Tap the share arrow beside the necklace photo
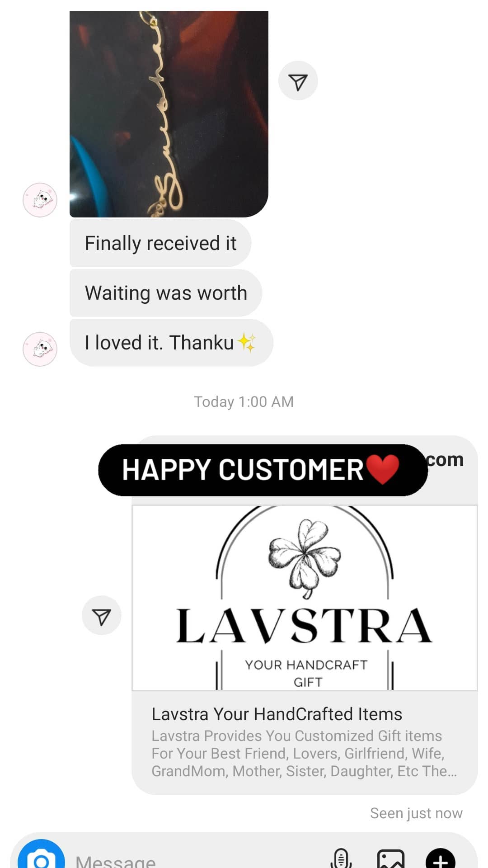Viewport: 488px width, 868px height. tap(298, 81)
